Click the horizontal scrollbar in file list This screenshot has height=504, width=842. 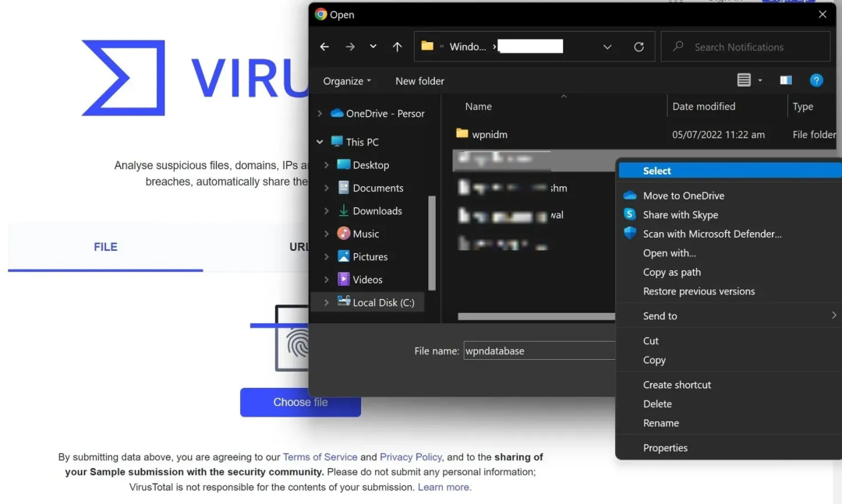pos(536,316)
